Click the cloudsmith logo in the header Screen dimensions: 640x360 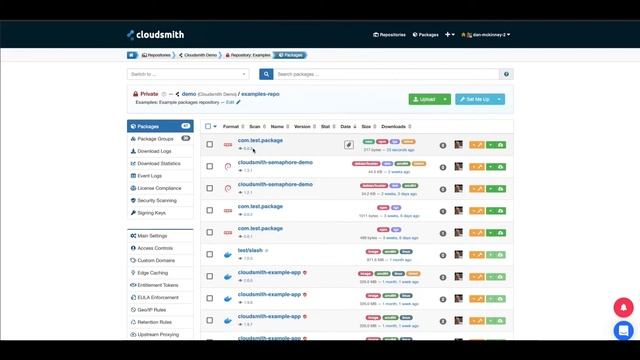coord(156,35)
